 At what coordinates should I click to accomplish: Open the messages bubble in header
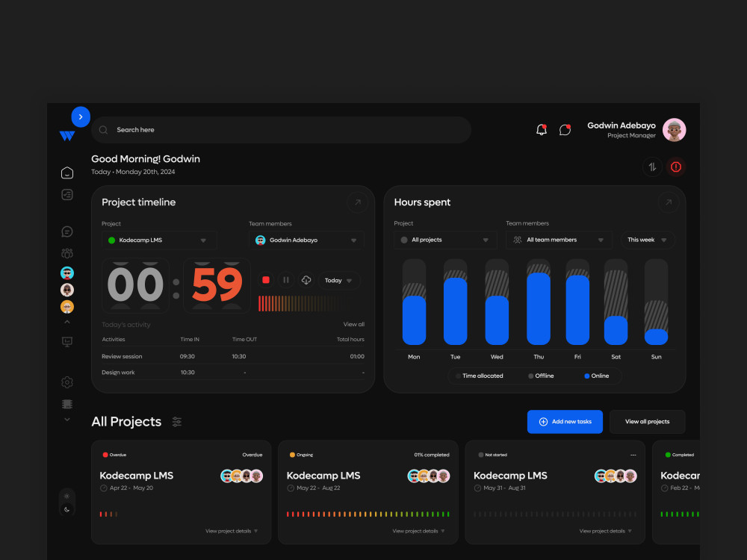(x=565, y=129)
